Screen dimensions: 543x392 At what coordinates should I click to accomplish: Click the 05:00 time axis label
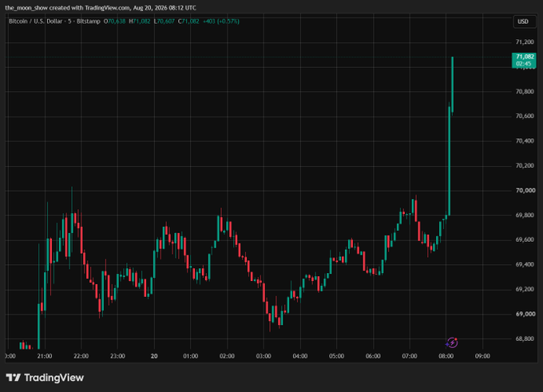(x=337, y=356)
